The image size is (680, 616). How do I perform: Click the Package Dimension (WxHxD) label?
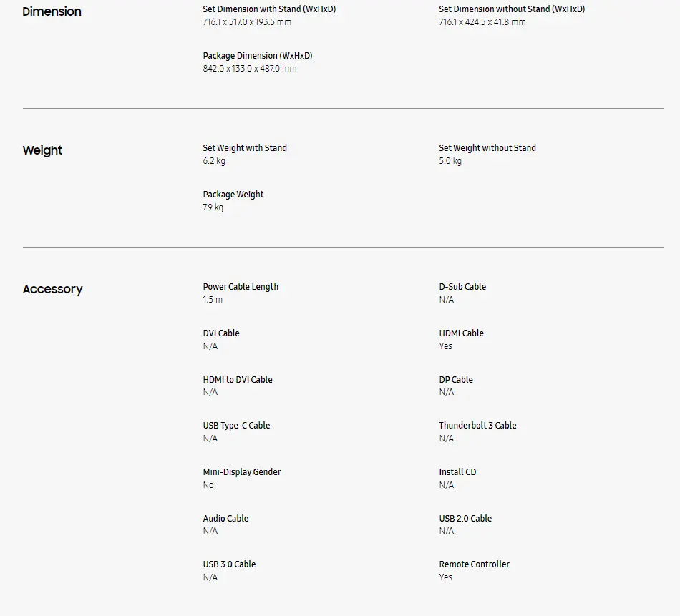coord(257,56)
